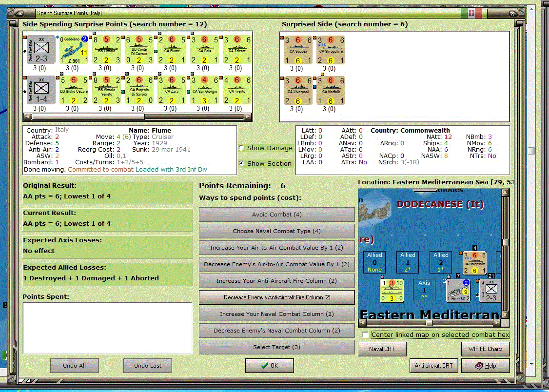Viewport: 549px width, 392px height.
Task: Select the Gabbiano Z.501 seaplane counter
Action: (74, 49)
